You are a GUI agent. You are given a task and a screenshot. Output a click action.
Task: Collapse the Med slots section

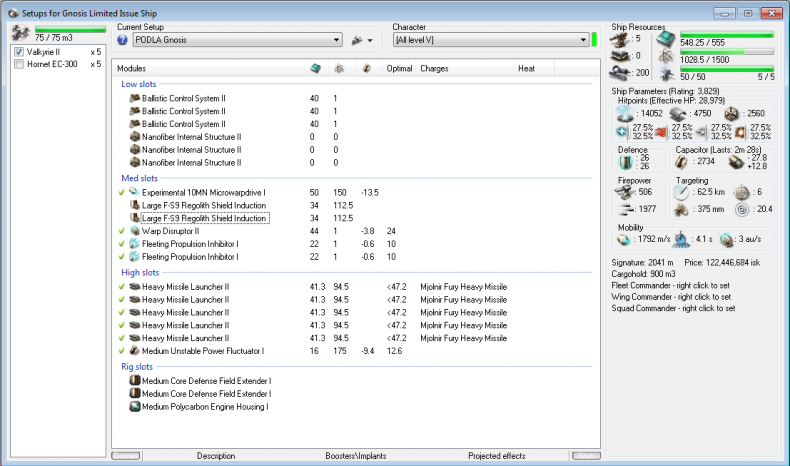140,178
